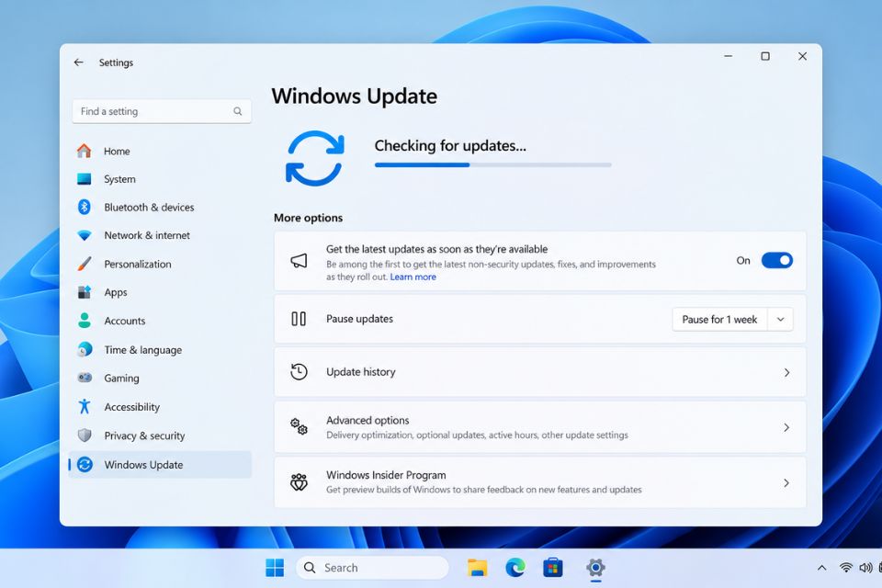This screenshot has width=882, height=588.
Task: Close the Settings window
Action: coord(802,56)
